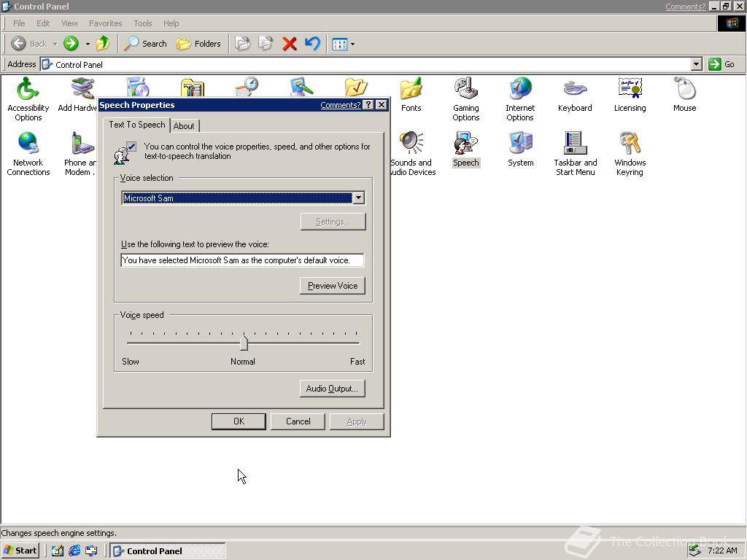The image size is (747, 560).
Task: Toggle the Folders pane button
Action: coord(198,44)
